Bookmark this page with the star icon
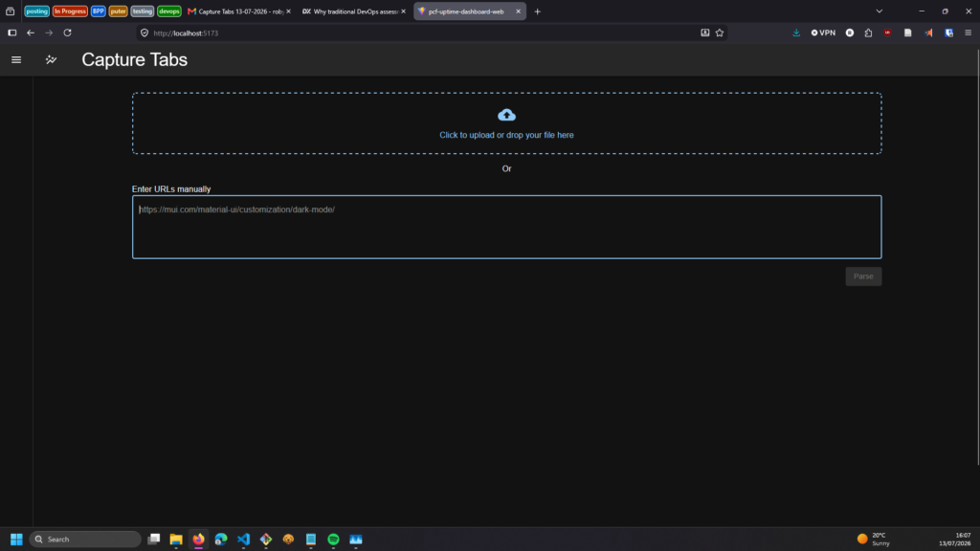 (x=720, y=33)
